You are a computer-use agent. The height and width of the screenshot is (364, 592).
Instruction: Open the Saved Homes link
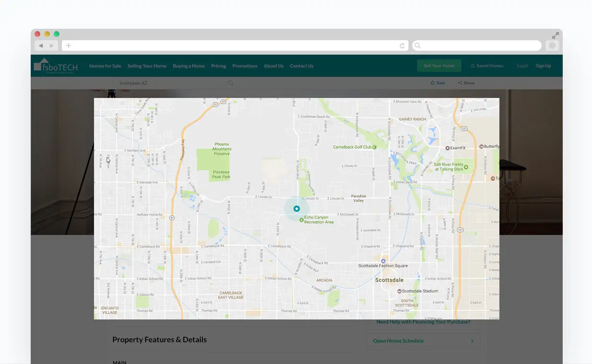[x=487, y=66]
